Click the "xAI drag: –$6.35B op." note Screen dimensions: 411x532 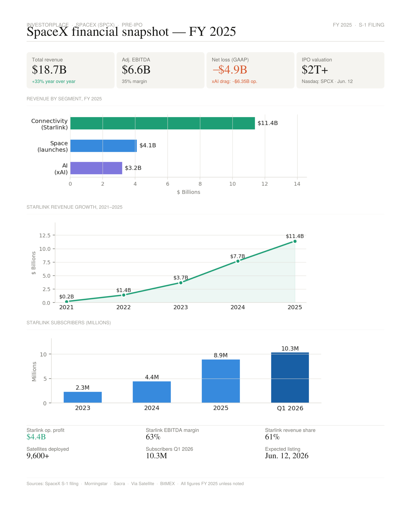click(234, 81)
